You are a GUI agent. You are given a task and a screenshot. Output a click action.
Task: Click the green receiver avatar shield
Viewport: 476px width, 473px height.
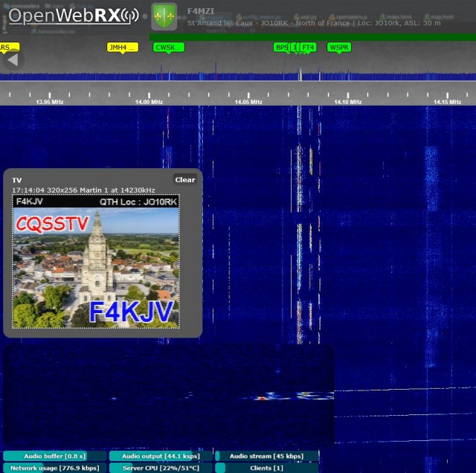coord(164,16)
